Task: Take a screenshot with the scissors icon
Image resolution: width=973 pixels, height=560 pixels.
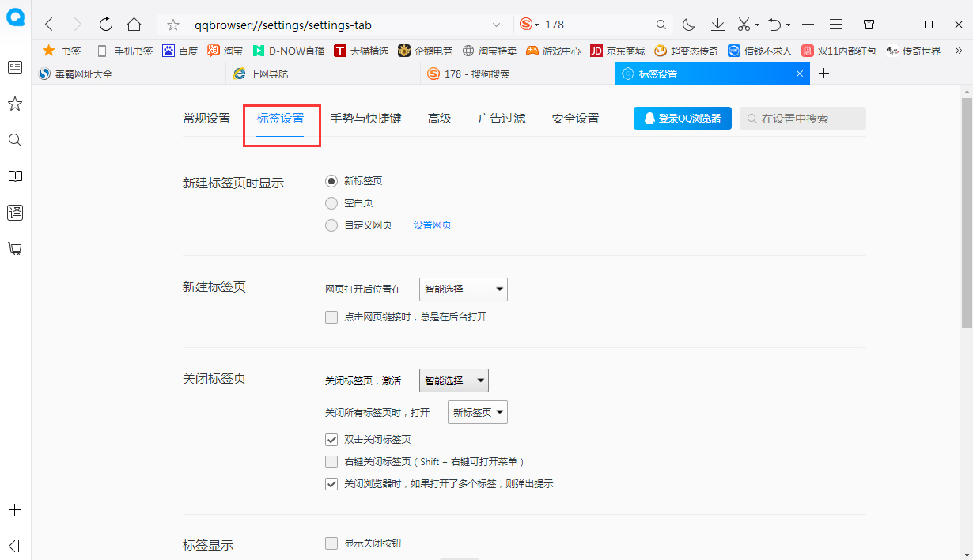Action: pos(743,25)
